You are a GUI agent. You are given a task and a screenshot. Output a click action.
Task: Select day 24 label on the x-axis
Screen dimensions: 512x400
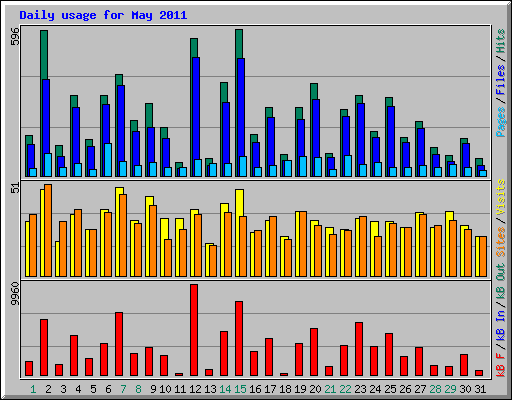point(375,389)
